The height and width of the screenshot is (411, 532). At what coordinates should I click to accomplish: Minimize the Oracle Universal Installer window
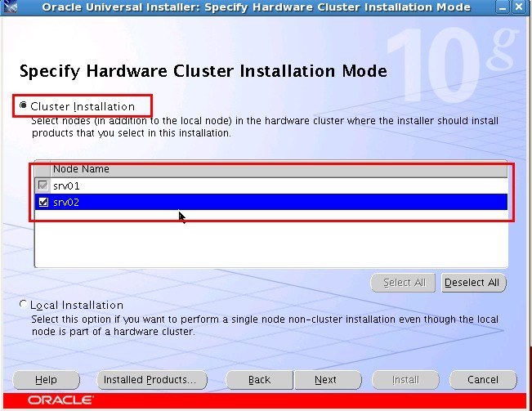click(503, 7)
